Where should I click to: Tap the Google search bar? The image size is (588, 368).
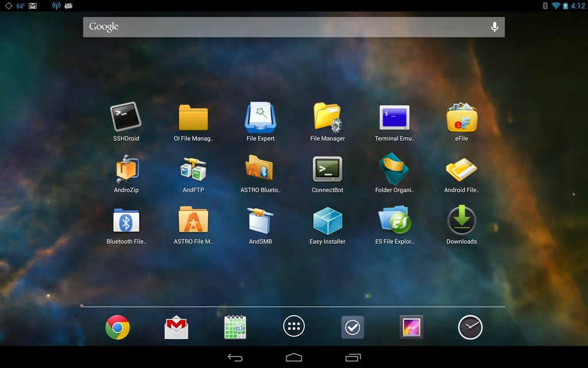coord(293,27)
